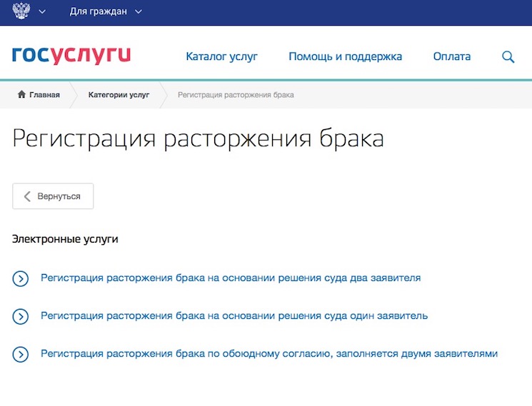Click the circle arrow icon beside "по обоюдному согласию"
Image resolution: width=532 pixels, height=406 pixels.
pyautogui.click(x=20, y=354)
